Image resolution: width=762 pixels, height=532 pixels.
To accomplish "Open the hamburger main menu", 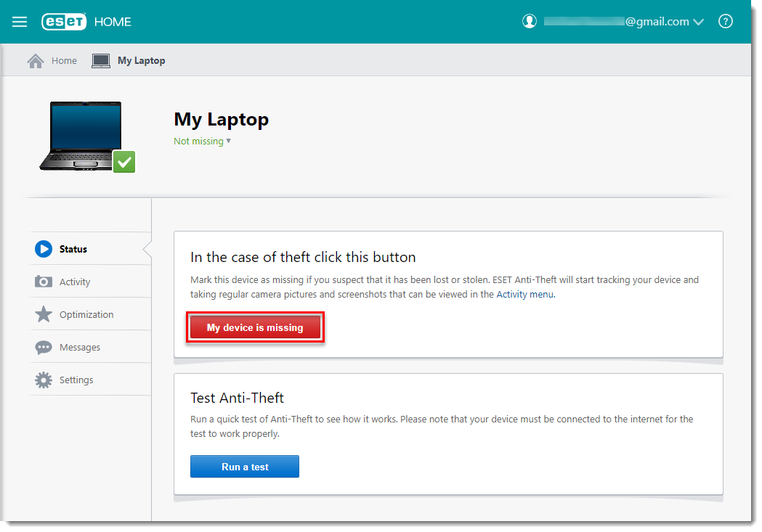I will (20, 22).
